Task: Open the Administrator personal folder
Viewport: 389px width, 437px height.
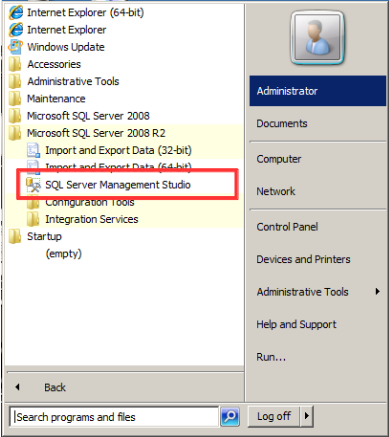Action: point(318,91)
